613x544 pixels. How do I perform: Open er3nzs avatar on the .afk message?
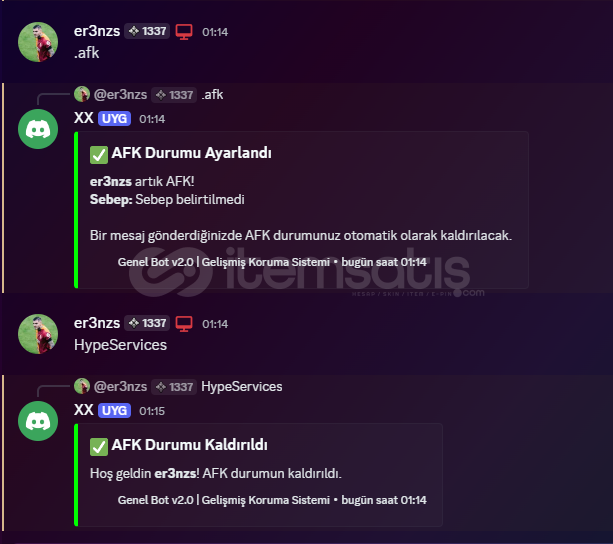click(x=38, y=42)
